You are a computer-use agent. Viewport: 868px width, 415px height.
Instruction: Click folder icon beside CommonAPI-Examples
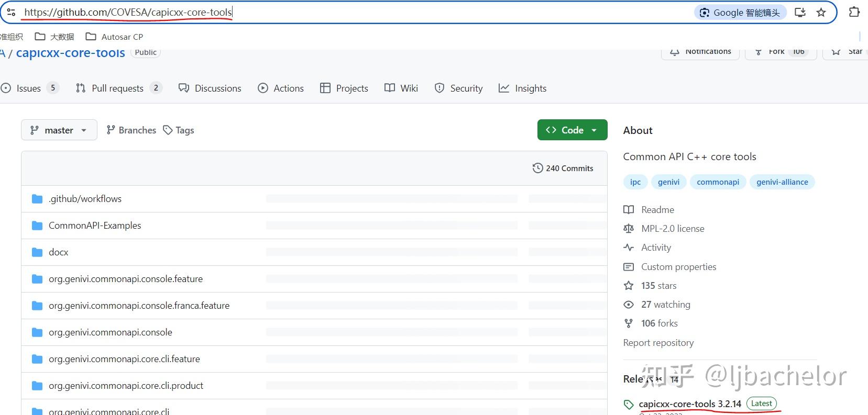[37, 226]
